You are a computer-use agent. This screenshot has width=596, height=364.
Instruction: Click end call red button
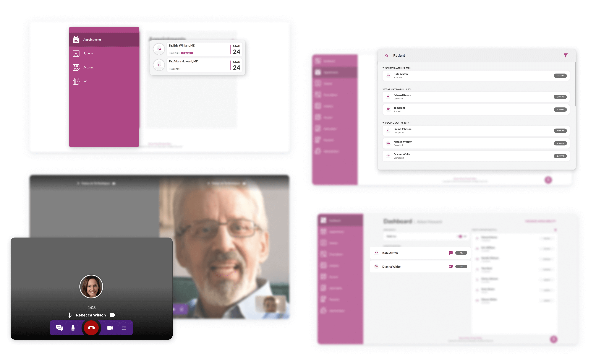(91, 327)
